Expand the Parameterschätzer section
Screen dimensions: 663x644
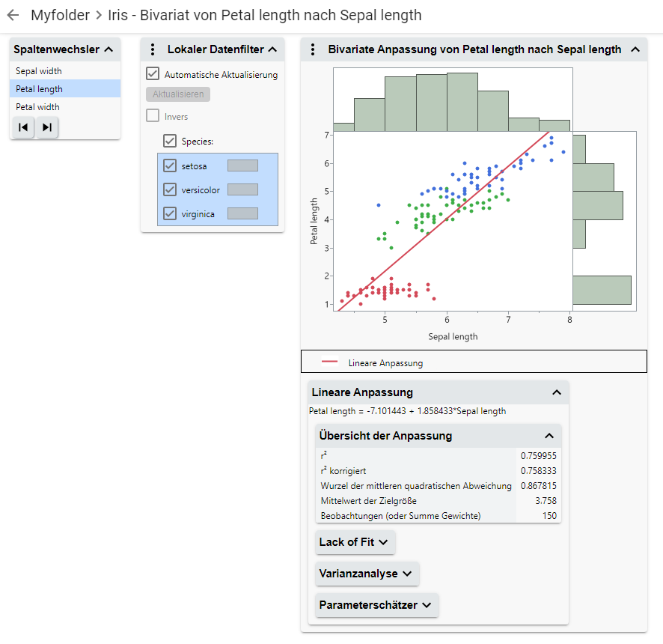pyautogui.click(x=376, y=605)
